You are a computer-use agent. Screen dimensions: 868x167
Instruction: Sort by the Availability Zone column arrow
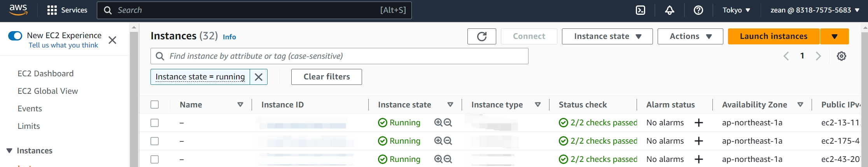point(800,104)
